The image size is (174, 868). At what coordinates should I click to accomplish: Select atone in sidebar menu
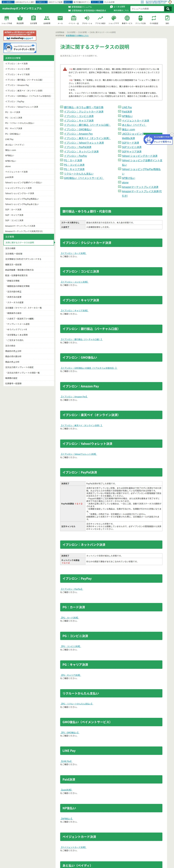29,166
